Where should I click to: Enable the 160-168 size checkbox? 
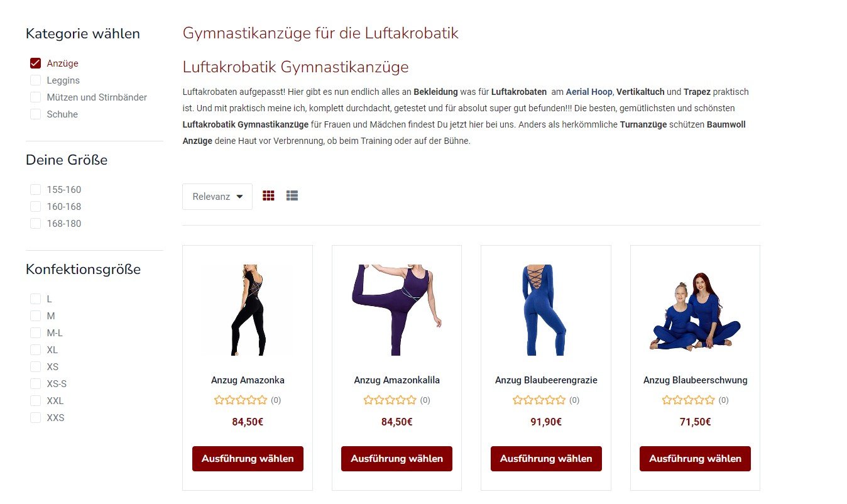[x=35, y=207]
